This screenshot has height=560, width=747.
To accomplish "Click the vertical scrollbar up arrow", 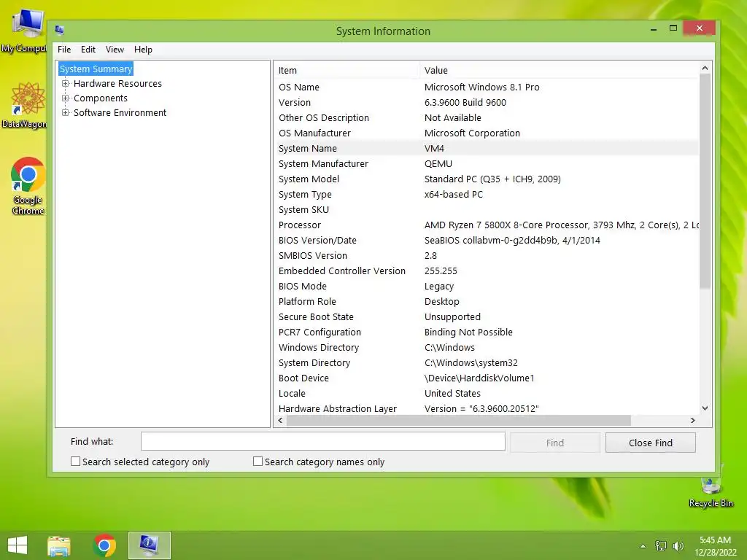I will (705, 68).
